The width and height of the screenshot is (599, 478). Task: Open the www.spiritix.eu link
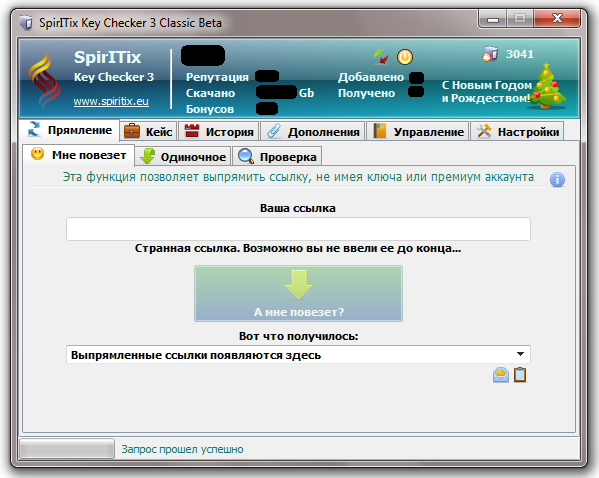[x=111, y=101]
